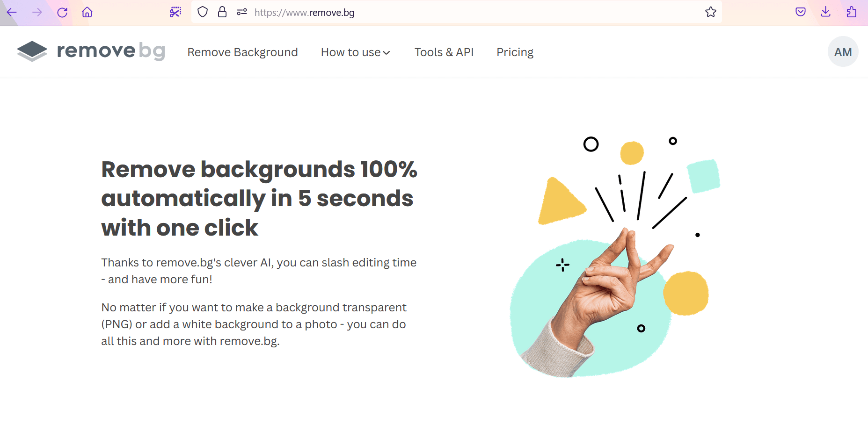View remove.bg Pricing
The height and width of the screenshot is (438, 868).
515,52
